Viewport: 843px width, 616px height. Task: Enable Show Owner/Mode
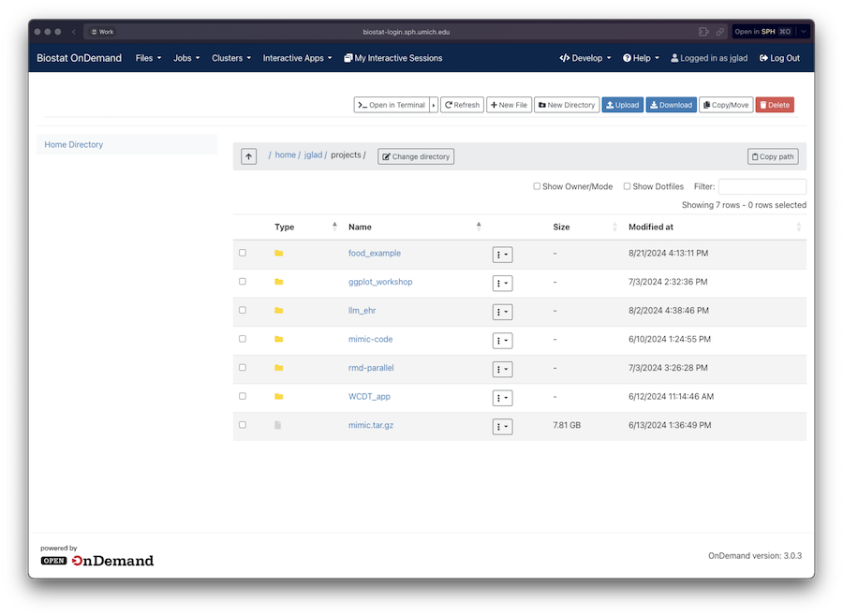click(x=537, y=186)
